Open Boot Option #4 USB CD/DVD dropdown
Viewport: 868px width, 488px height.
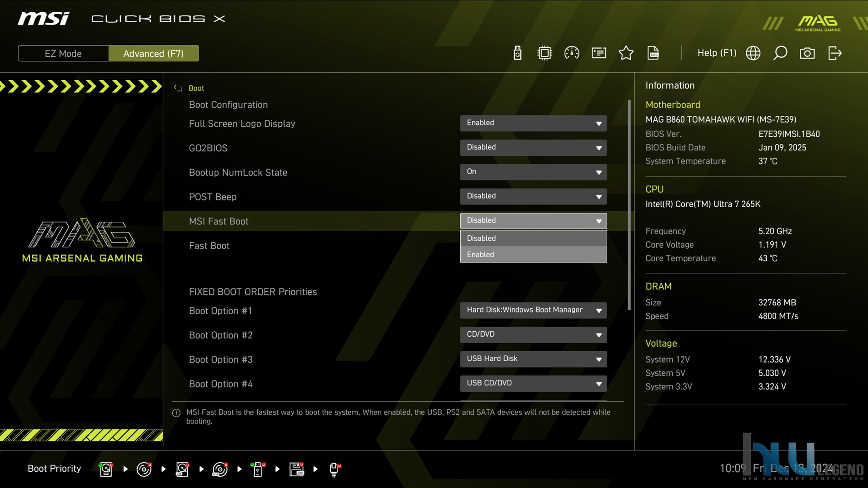[x=534, y=383]
